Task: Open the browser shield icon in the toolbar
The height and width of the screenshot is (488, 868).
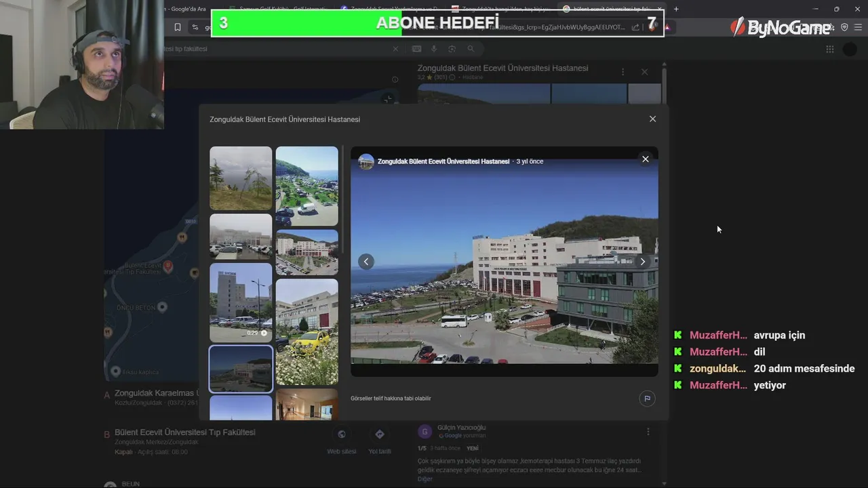Action: [x=844, y=27]
